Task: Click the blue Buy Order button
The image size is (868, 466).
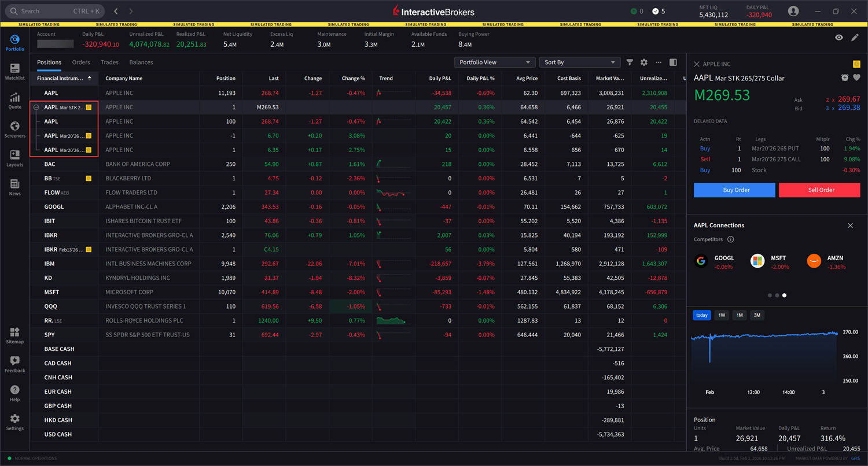Action: click(734, 190)
